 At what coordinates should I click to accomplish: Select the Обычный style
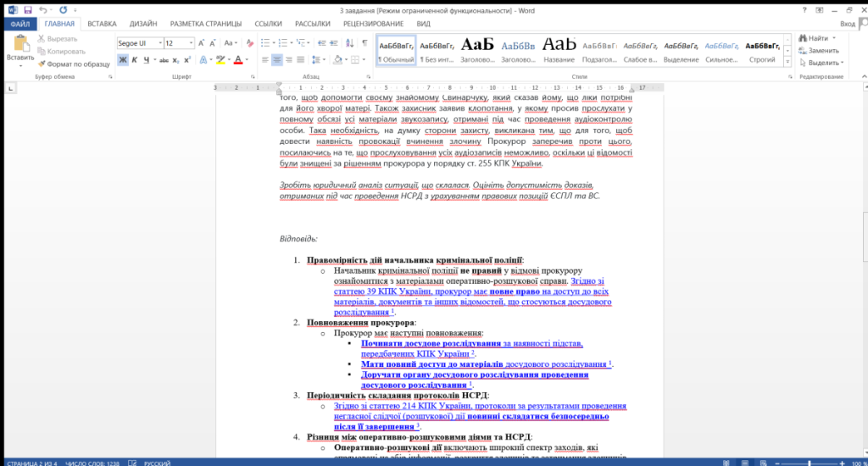(x=397, y=50)
